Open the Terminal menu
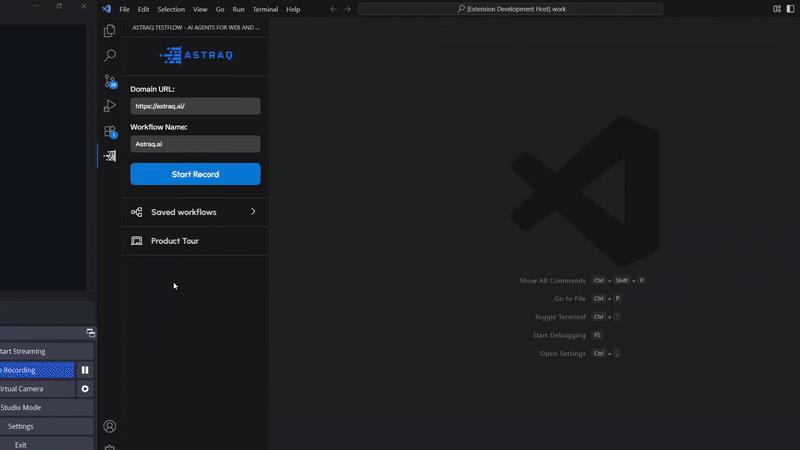This screenshot has width=800, height=450. click(x=265, y=9)
